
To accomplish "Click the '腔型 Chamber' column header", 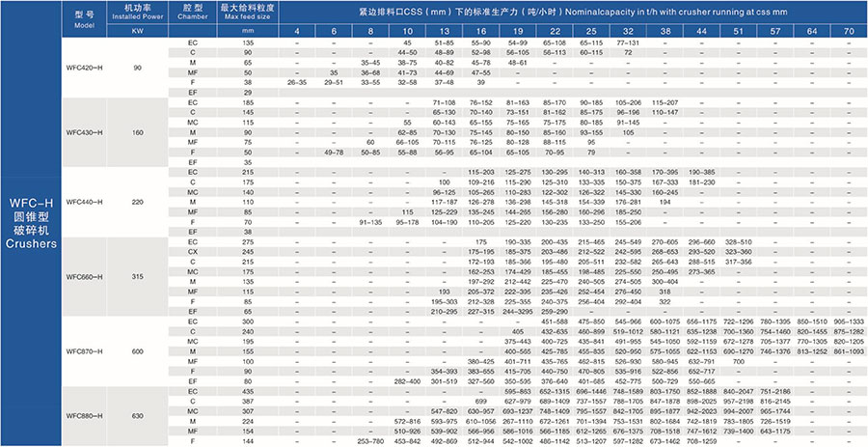I will [x=193, y=14].
